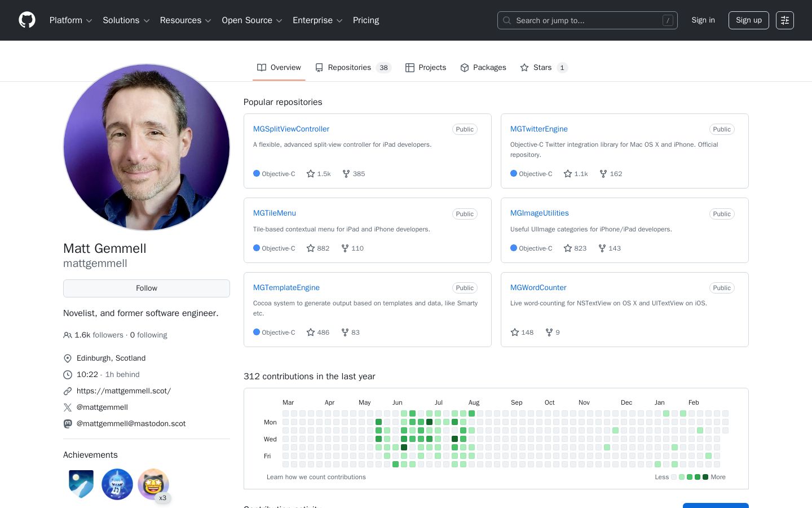The height and width of the screenshot is (508, 812).
Task: Expand the Enterprise dropdown menu
Action: point(317,20)
